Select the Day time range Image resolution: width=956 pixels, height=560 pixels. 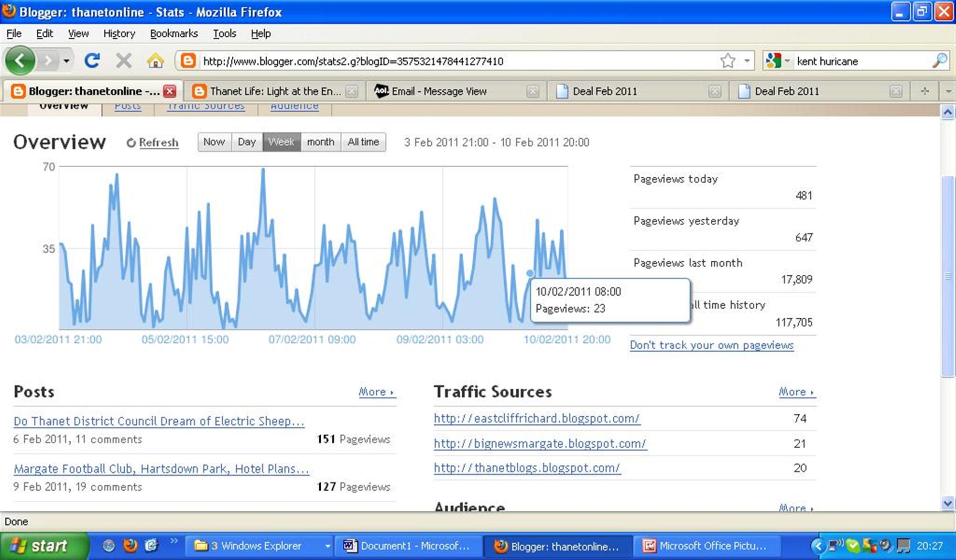point(247,142)
